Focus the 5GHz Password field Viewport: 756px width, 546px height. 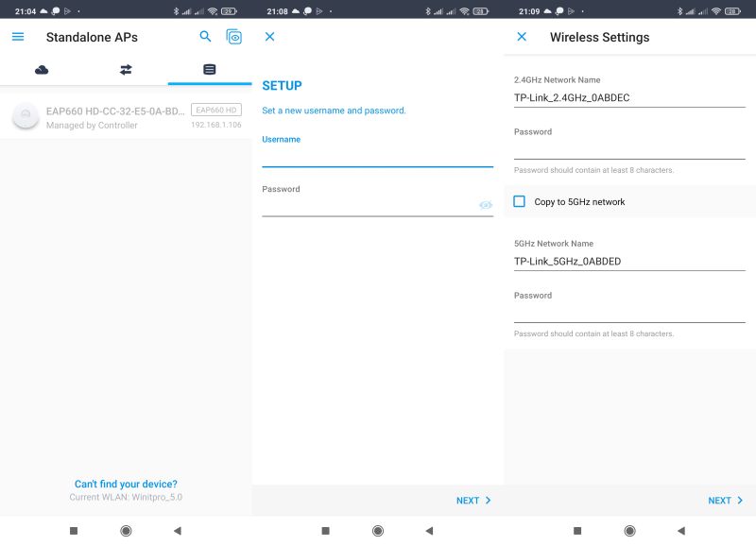[629, 314]
